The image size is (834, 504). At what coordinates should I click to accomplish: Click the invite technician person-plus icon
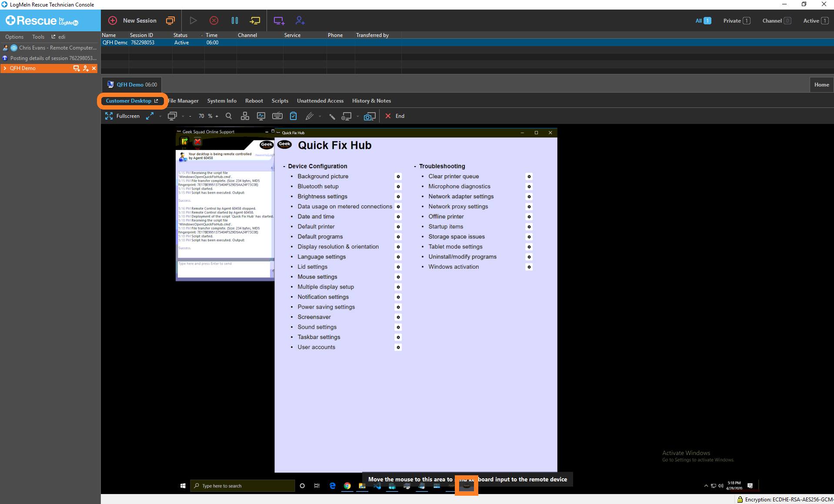(300, 20)
